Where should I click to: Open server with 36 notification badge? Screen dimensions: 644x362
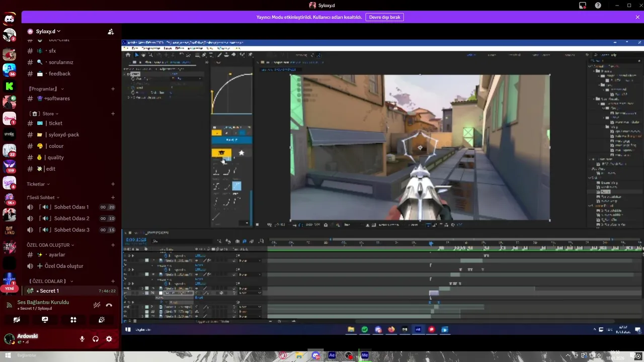click(9, 70)
